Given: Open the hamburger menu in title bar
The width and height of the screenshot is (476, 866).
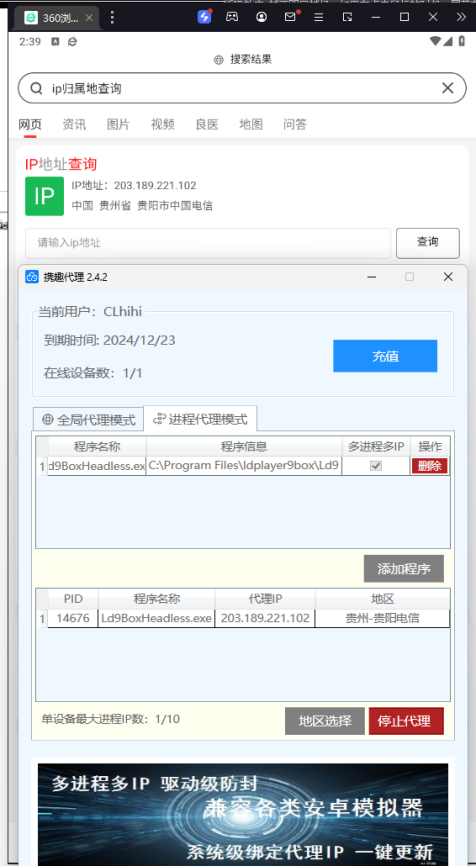Looking at the screenshot, I should [319, 17].
